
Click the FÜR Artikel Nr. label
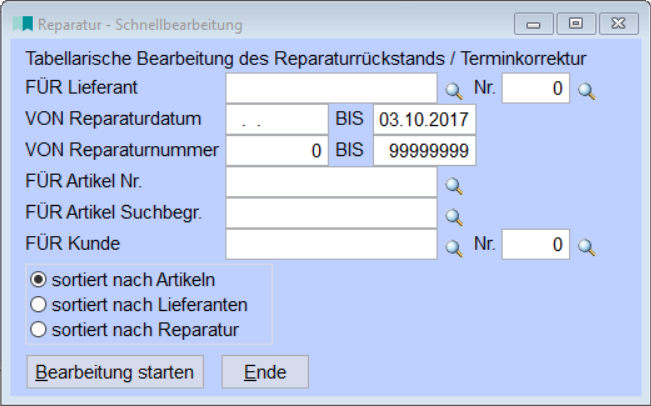click(x=83, y=181)
